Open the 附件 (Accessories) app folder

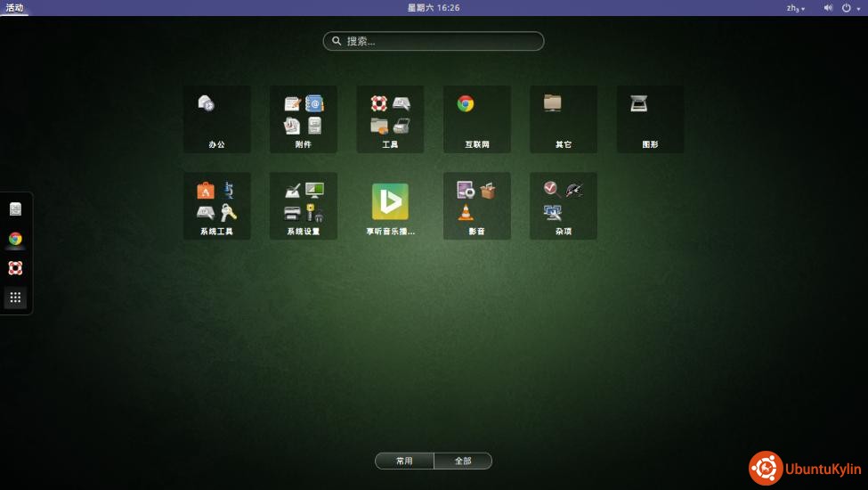coord(303,118)
